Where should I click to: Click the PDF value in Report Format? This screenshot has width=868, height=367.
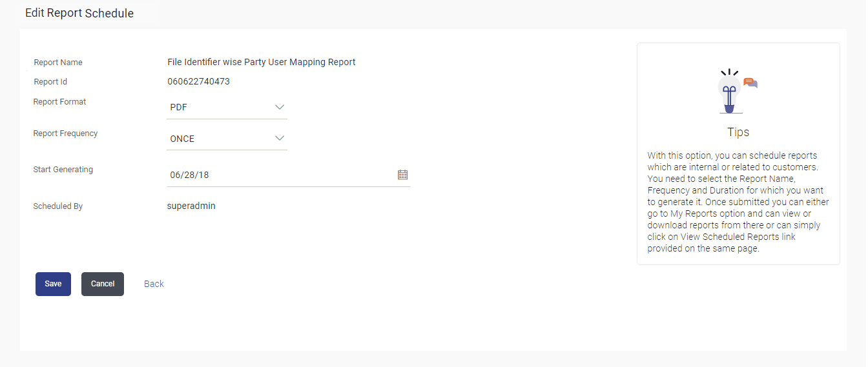[x=179, y=108]
